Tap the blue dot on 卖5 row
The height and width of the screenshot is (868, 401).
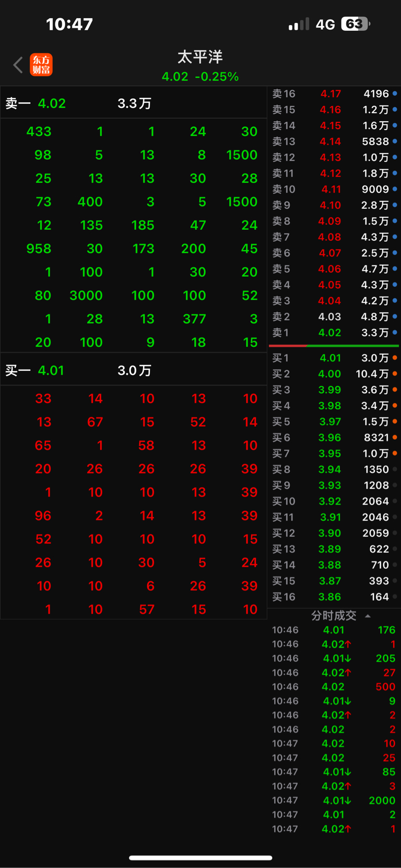395,268
